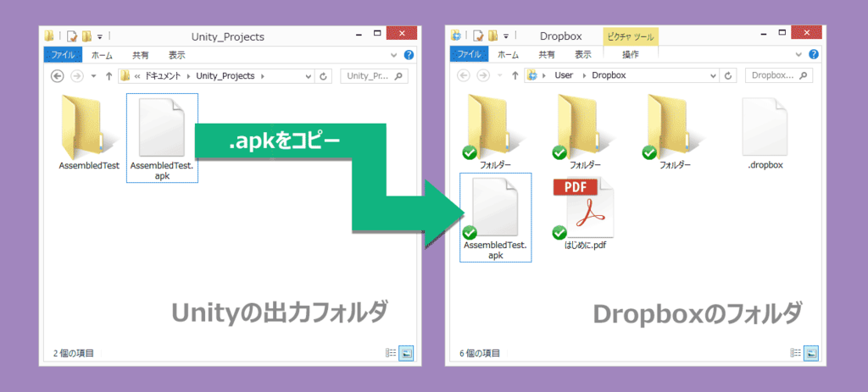Open ファイル tab in Unity_Projects window
868x392 pixels.
(x=63, y=55)
